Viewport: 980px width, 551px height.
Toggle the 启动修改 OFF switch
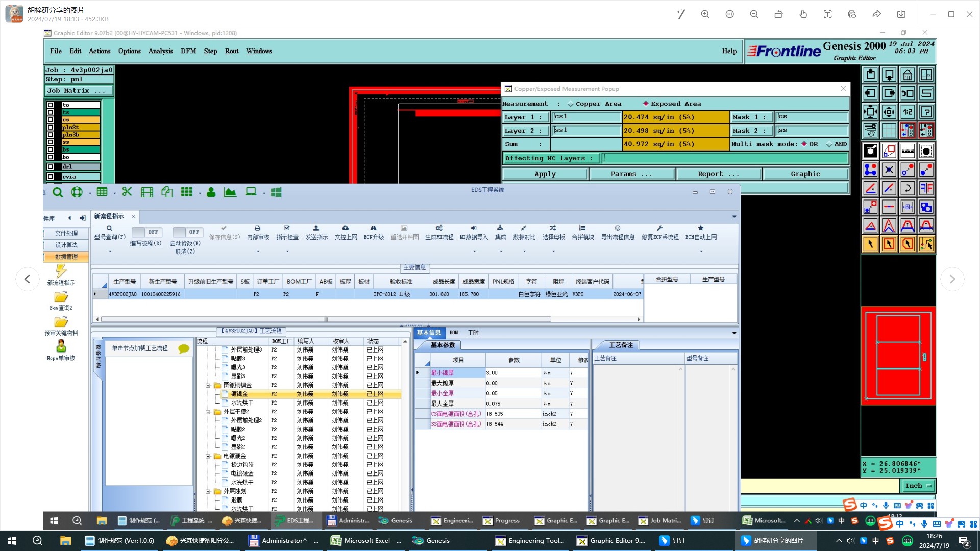[x=187, y=232]
